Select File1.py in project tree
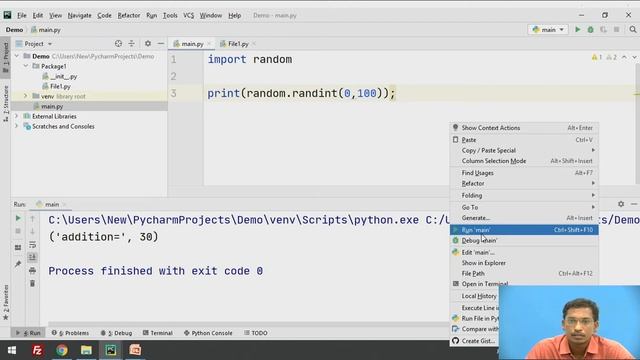Viewport: 640px width, 360px height. coord(57,86)
